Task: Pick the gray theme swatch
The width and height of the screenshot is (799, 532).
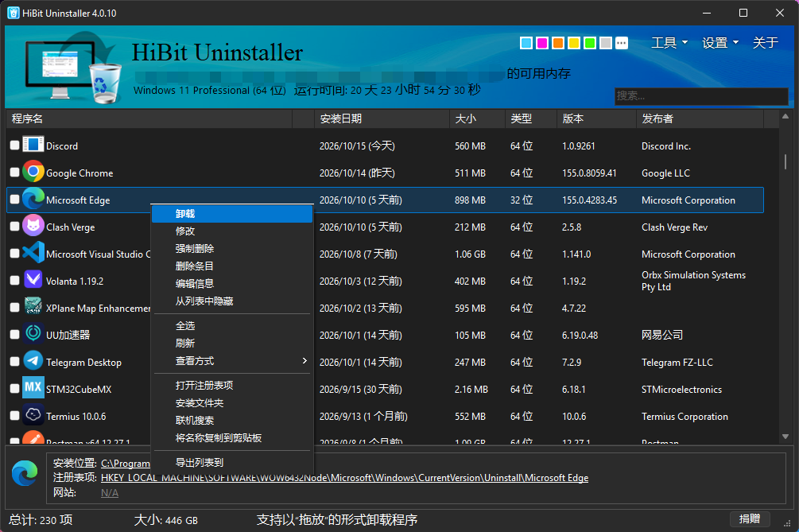Action: (x=605, y=43)
